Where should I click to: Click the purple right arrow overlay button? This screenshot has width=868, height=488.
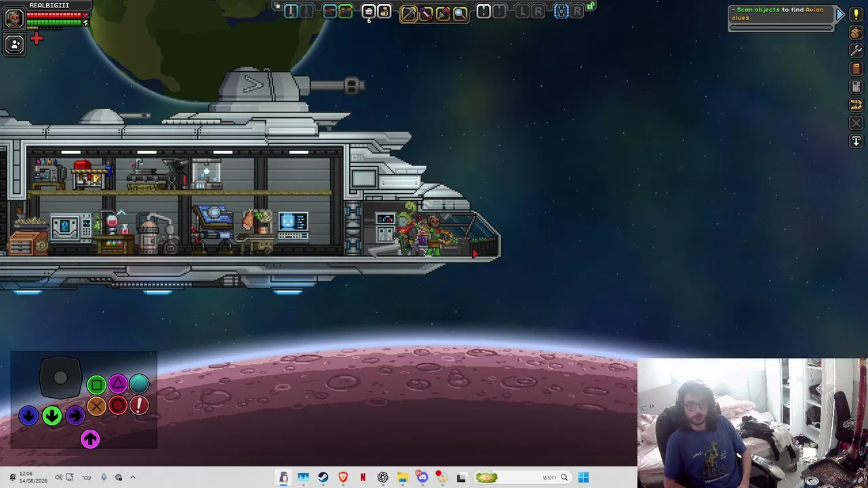(75, 415)
